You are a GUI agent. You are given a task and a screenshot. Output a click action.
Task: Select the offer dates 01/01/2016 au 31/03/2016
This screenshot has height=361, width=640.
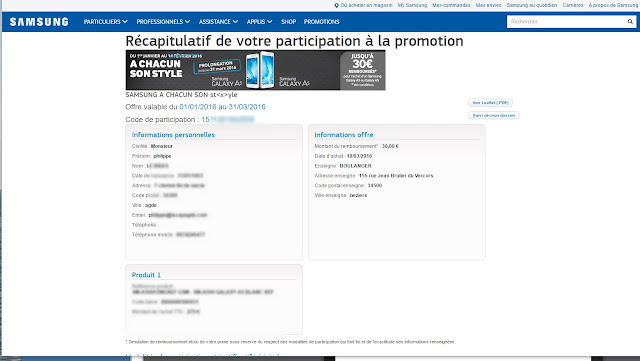(222, 107)
